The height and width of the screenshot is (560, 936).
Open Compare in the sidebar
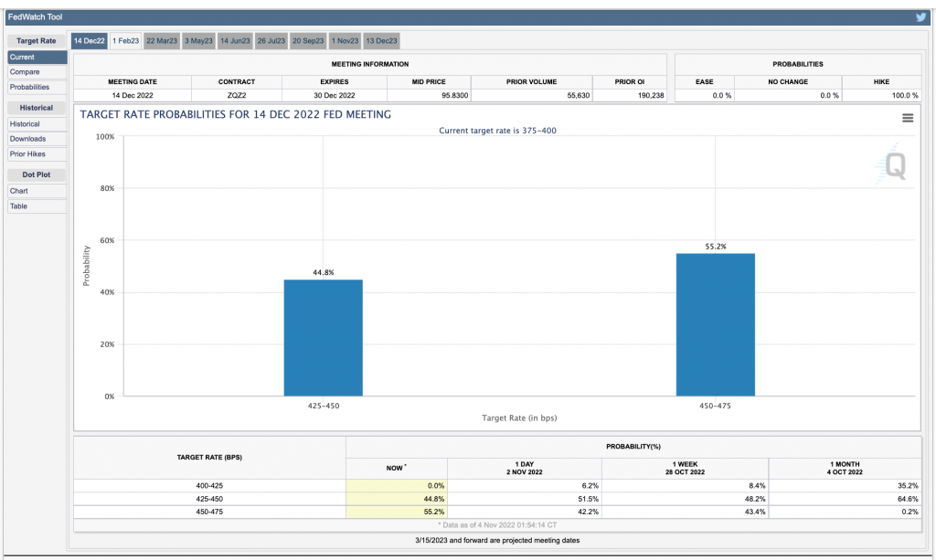click(x=37, y=72)
